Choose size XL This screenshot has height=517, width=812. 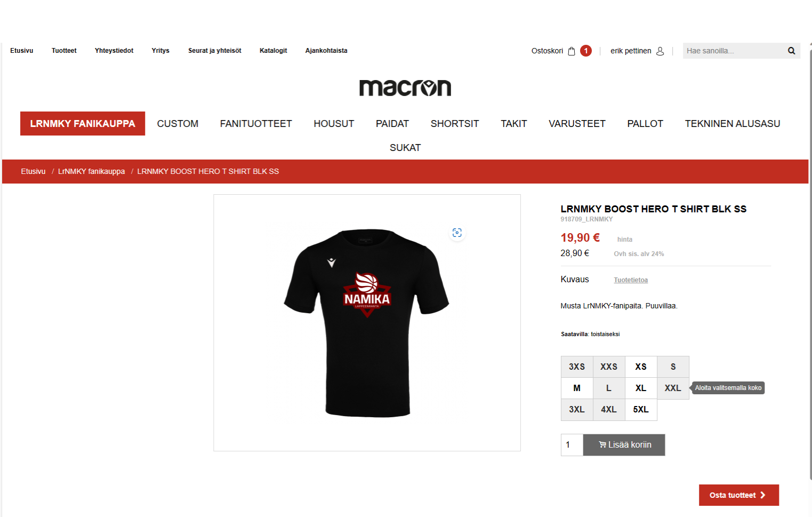[641, 388]
